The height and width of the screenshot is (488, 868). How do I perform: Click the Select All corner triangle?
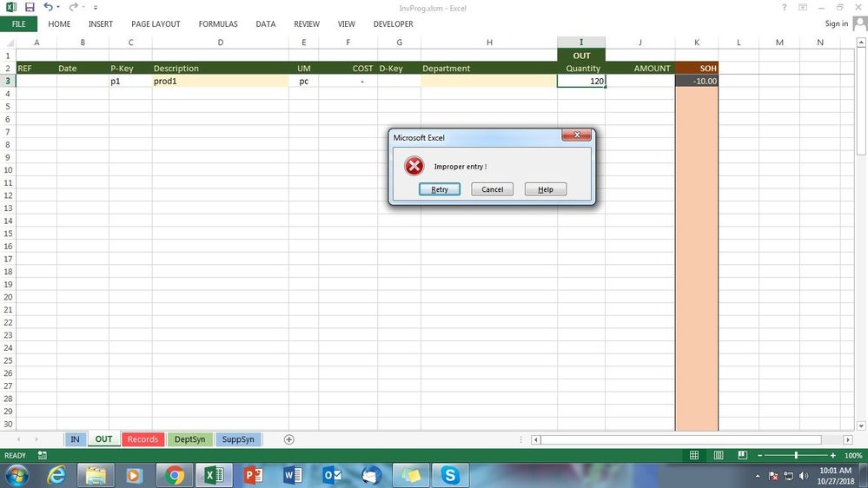[9, 42]
